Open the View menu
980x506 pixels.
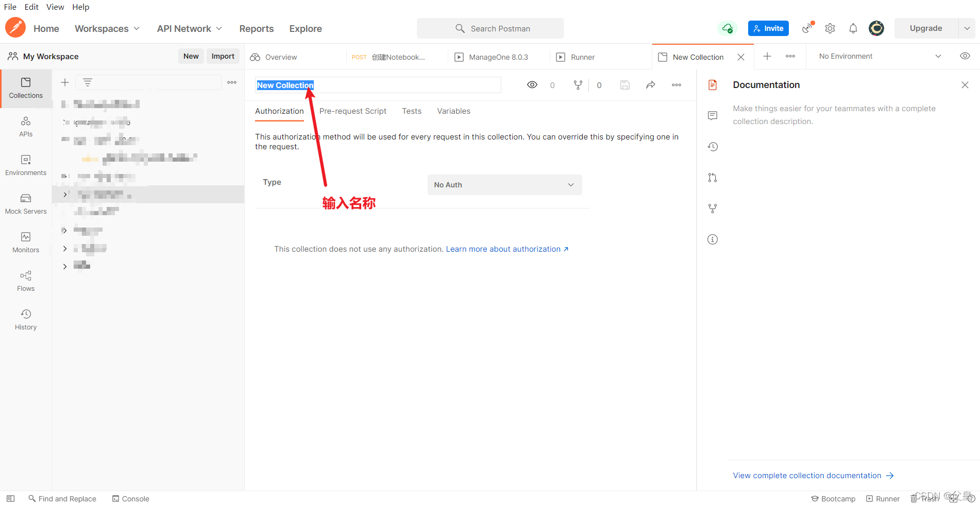point(55,7)
